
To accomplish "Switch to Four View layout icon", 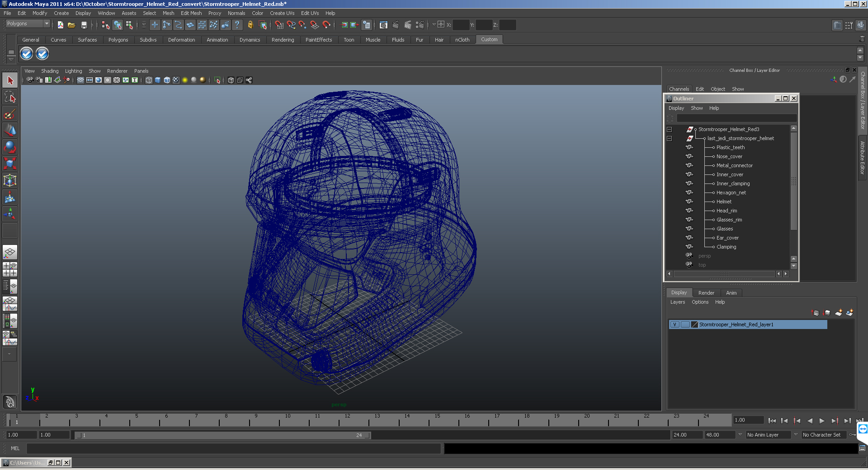I will [x=10, y=269].
